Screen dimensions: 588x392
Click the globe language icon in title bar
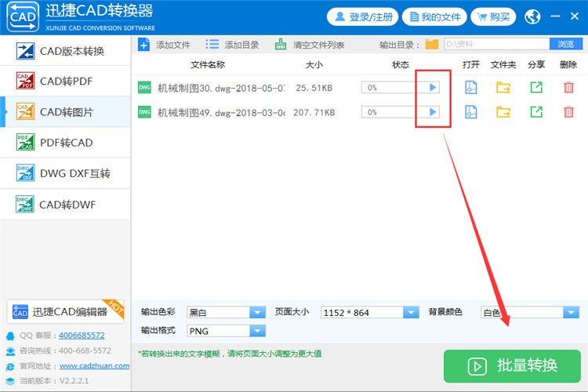pos(532,16)
